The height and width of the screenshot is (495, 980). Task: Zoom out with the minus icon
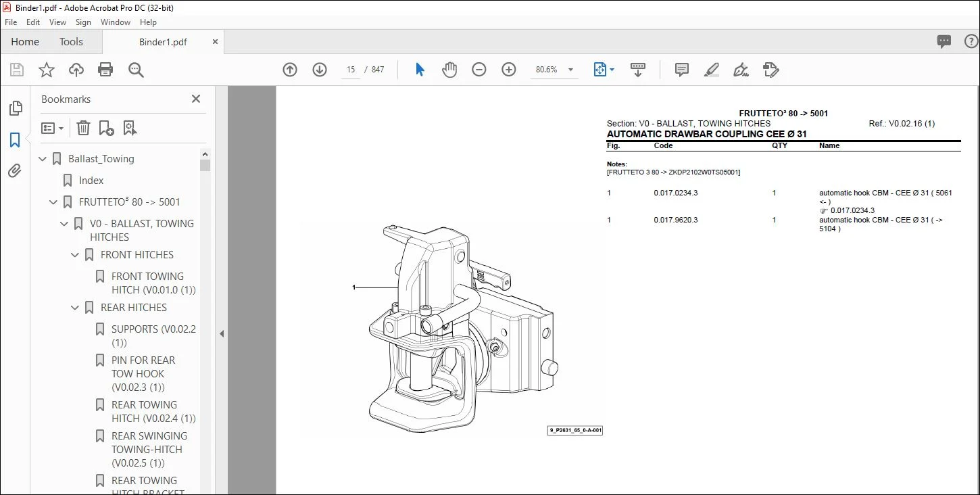tap(479, 70)
